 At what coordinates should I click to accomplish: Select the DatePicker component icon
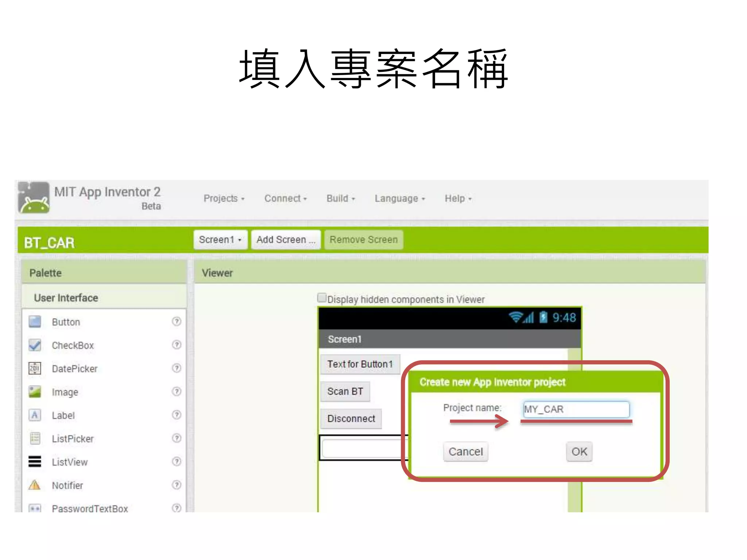coord(35,368)
